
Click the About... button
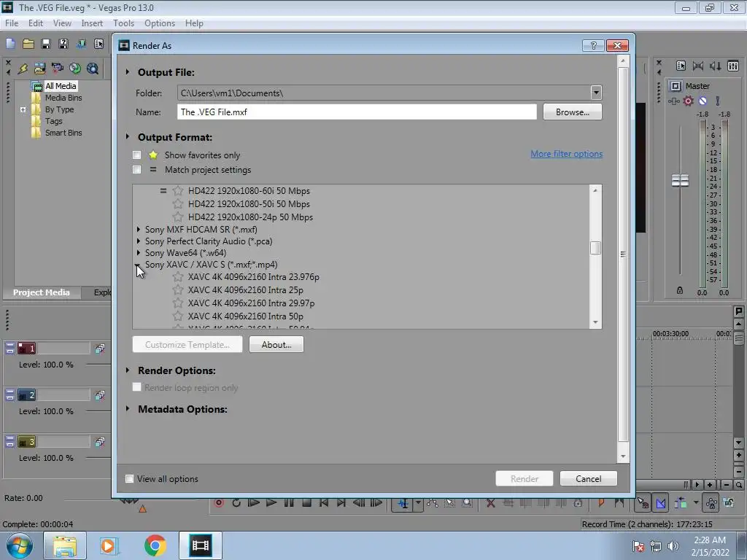pyautogui.click(x=276, y=344)
